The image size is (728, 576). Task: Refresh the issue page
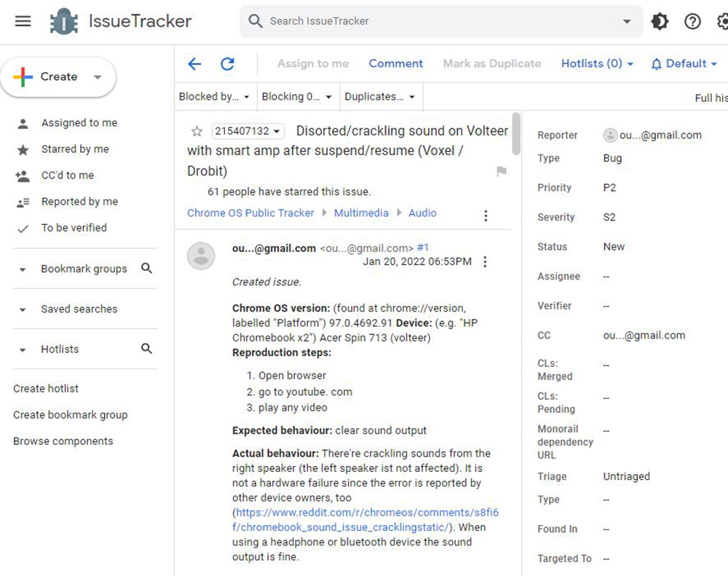pyautogui.click(x=227, y=63)
